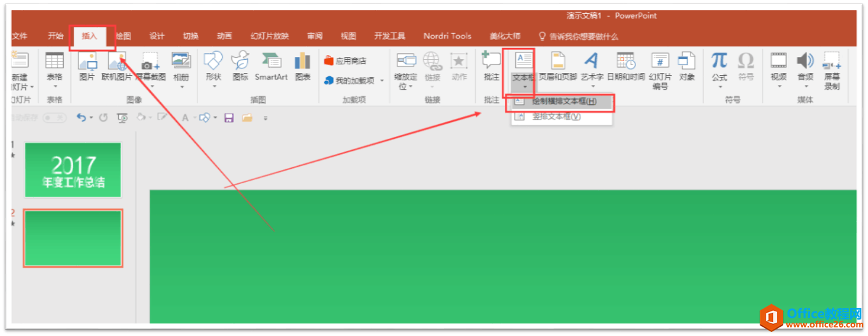Open the 相册 photo album tool
868x336 pixels.
tap(181, 69)
